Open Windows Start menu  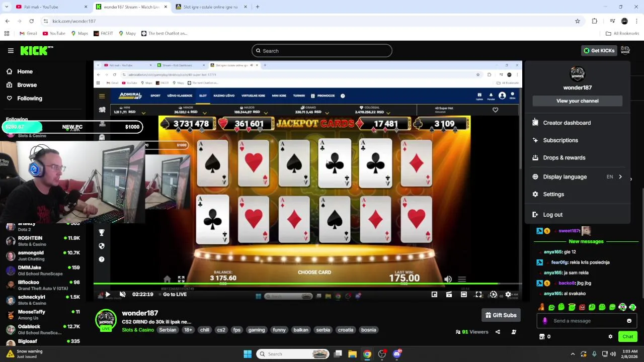pyautogui.click(x=248, y=354)
